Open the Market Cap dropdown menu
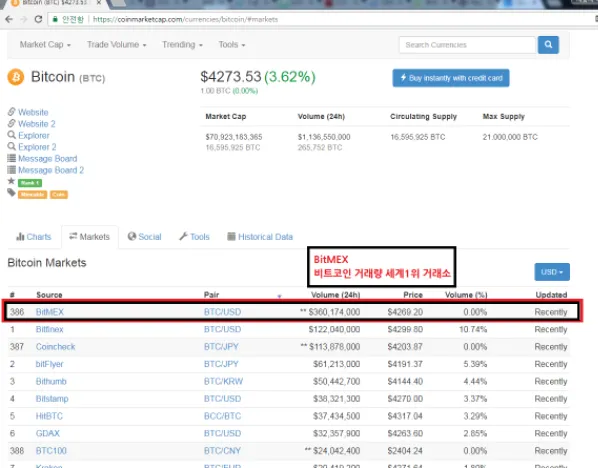 pos(45,45)
